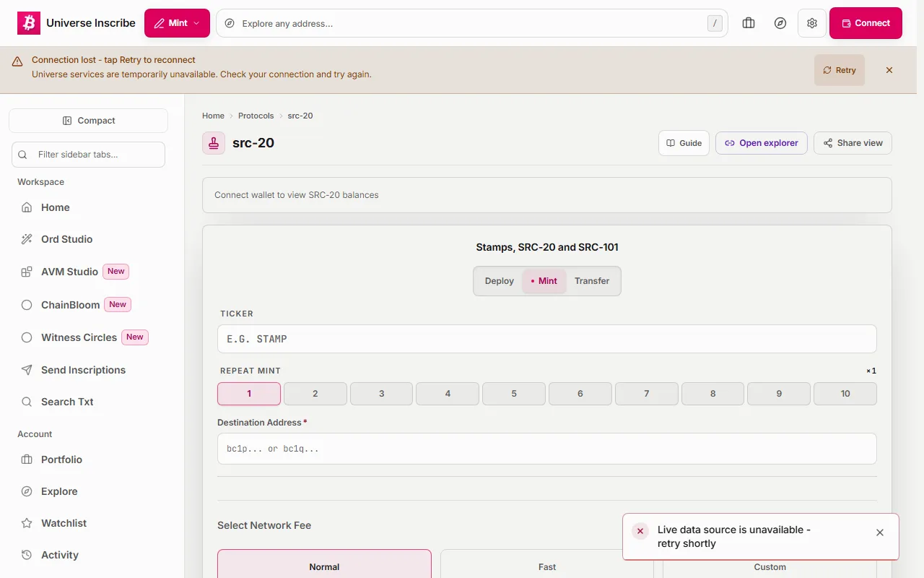The height and width of the screenshot is (578, 924).
Task: Click the Ord Studio magic wand icon
Action: click(x=27, y=239)
